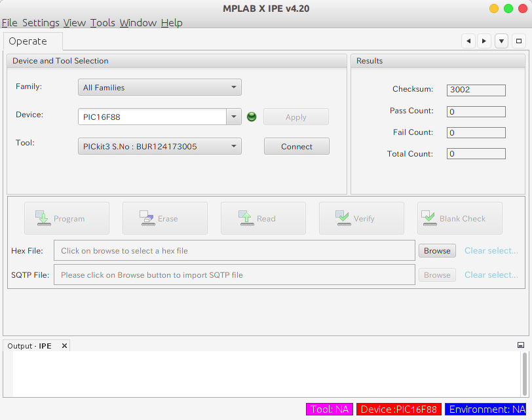Viewport: 532px width, 420px height.
Task: Open the File menu
Action: click(x=9, y=23)
